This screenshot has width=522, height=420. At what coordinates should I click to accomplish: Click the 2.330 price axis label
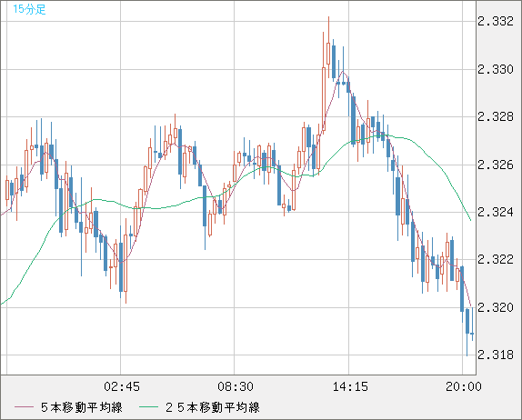coord(496,70)
